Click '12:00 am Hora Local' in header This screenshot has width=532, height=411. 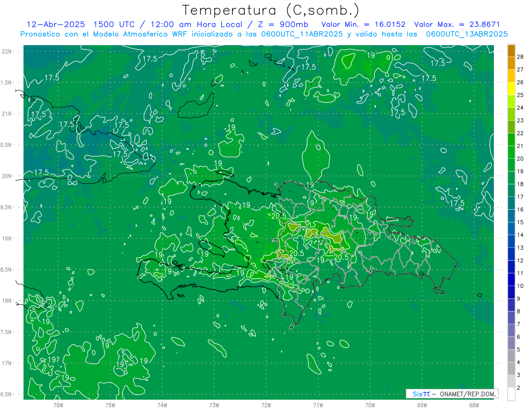click(196, 24)
